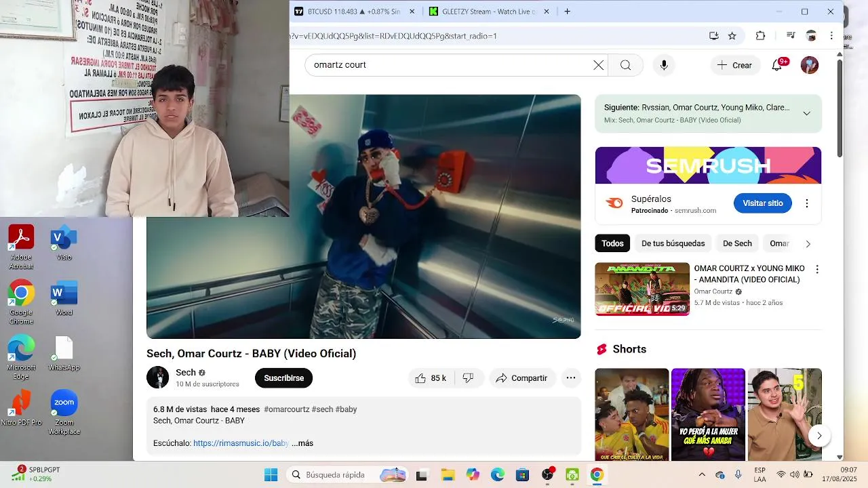The width and height of the screenshot is (868, 488).
Task: Select the De tus búsquedas chip
Action: click(673, 243)
